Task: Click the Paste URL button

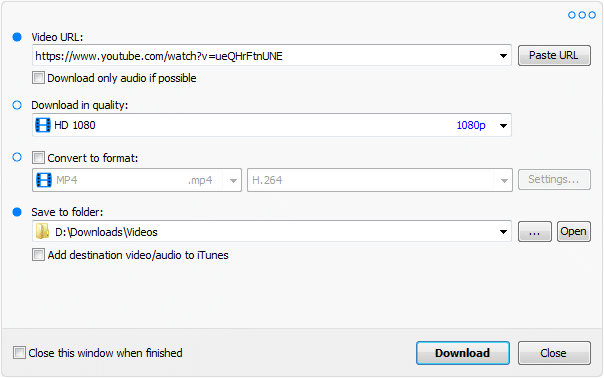Action: pos(554,55)
